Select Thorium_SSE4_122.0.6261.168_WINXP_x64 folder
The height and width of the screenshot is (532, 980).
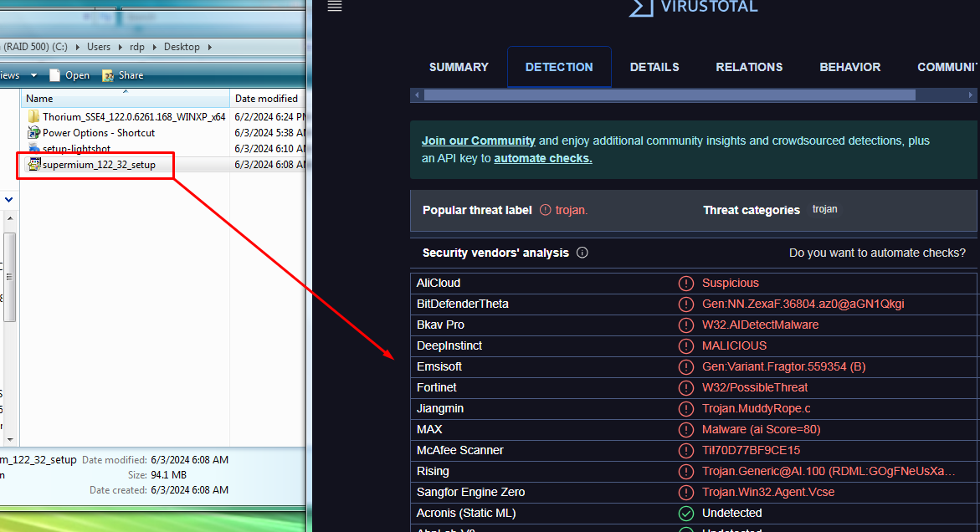tap(127, 117)
